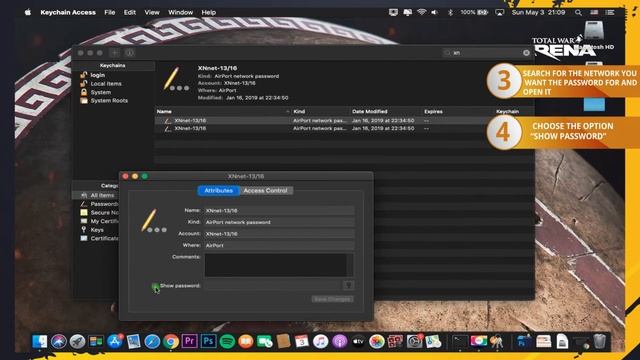The width and height of the screenshot is (640, 360).
Task: Select the Keys category
Action: [97, 230]
